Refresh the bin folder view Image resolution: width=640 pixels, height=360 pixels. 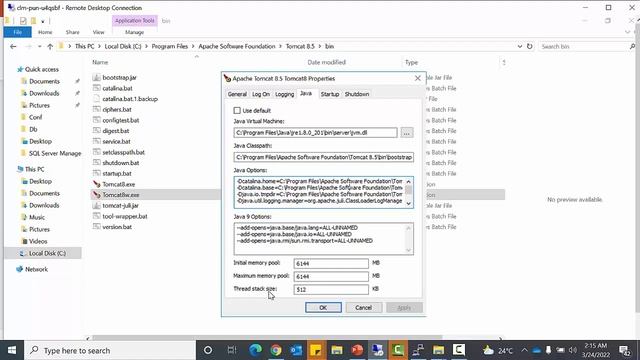(529, 47)
